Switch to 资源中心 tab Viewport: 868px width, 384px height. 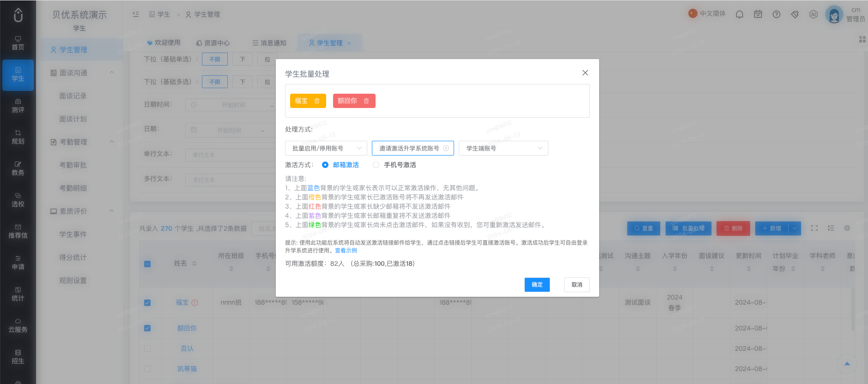213,43
